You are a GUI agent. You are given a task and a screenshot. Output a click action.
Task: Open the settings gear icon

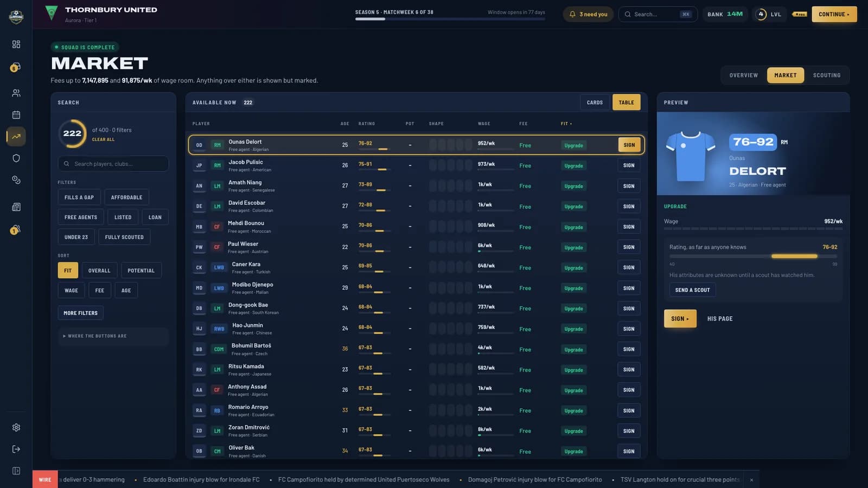coord(16,427)
